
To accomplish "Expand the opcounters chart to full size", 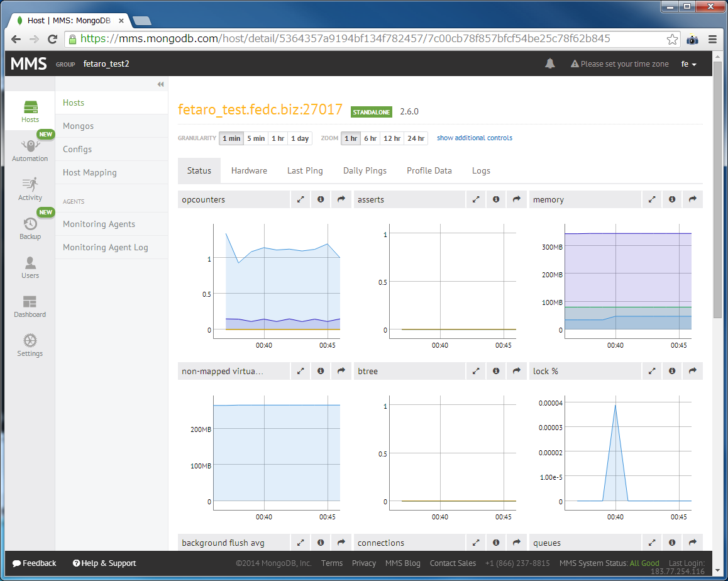I will pos(301,199).
